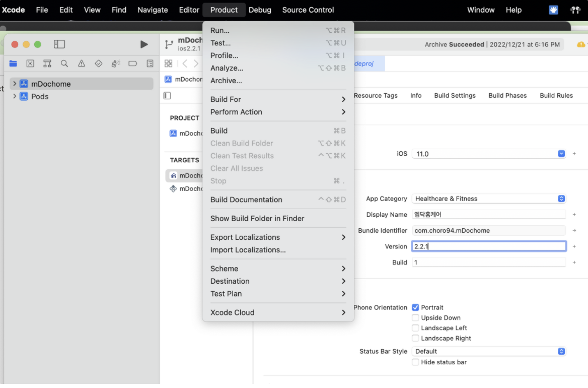Open the Debug navigator icon

115,63
